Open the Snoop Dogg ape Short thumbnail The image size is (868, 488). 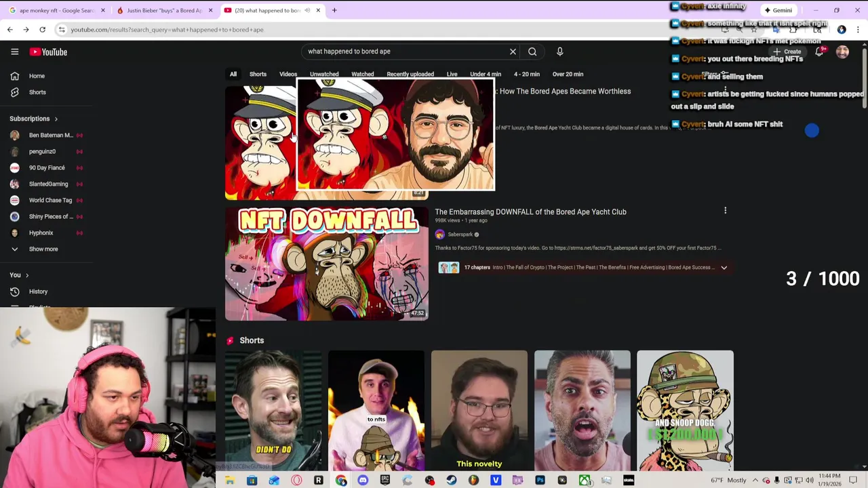[685, 409]
